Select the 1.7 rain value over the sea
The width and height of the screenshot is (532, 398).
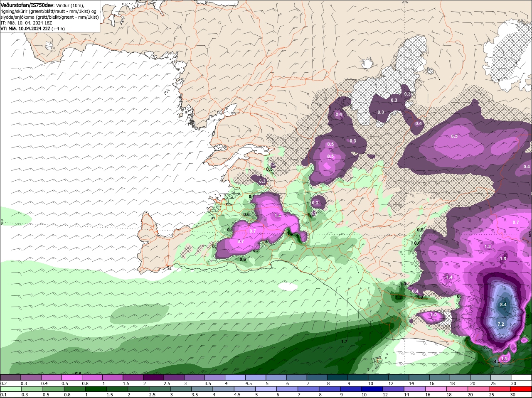pyautogui.click(x=344, y=341)
